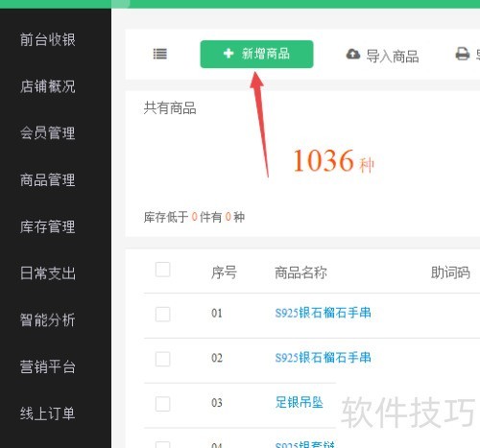This screenshot has height=448, width=480.
Task: Check the checkbox for row 02
Action: coord(162,359)
